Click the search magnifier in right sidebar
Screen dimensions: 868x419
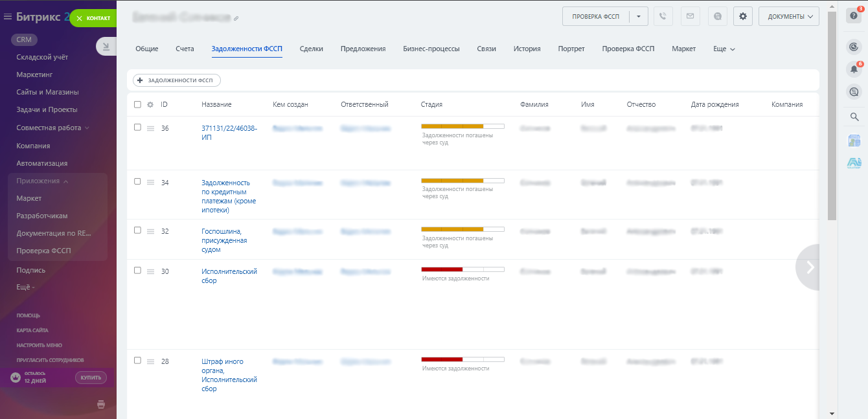click(854, 117)
